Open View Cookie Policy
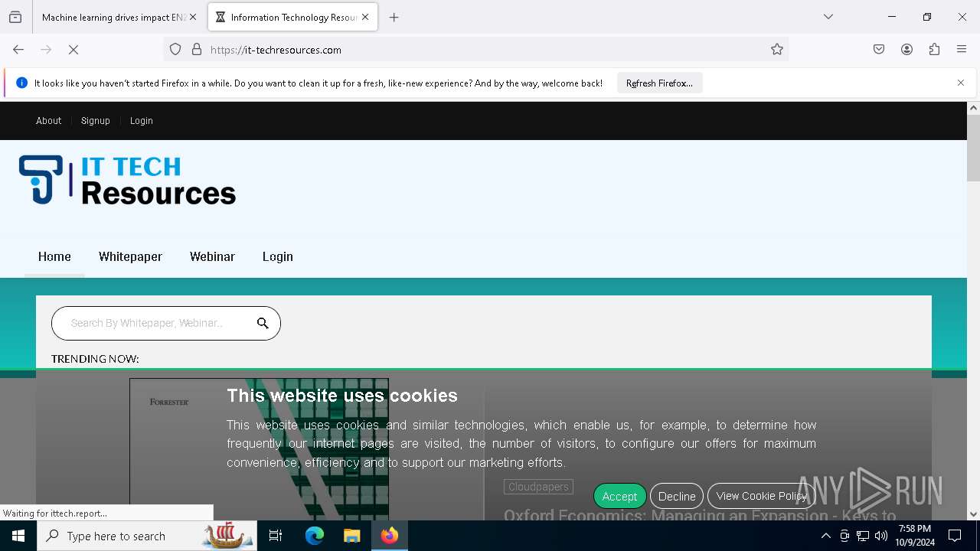 [x=761, y=496]
